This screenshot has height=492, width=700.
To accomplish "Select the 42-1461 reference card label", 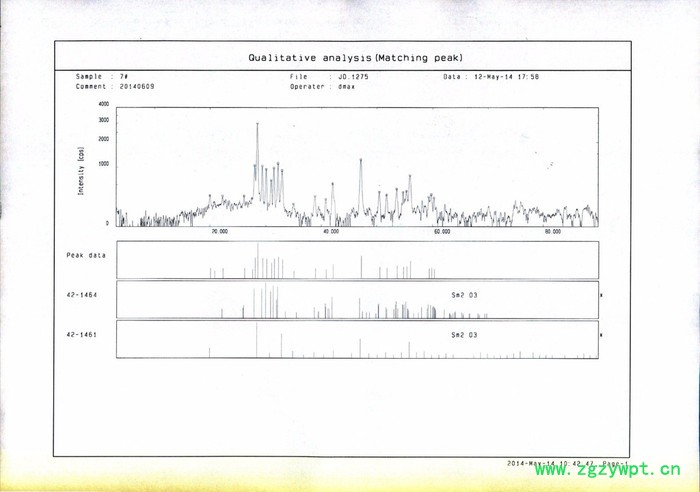I will [x=81, y=334].
